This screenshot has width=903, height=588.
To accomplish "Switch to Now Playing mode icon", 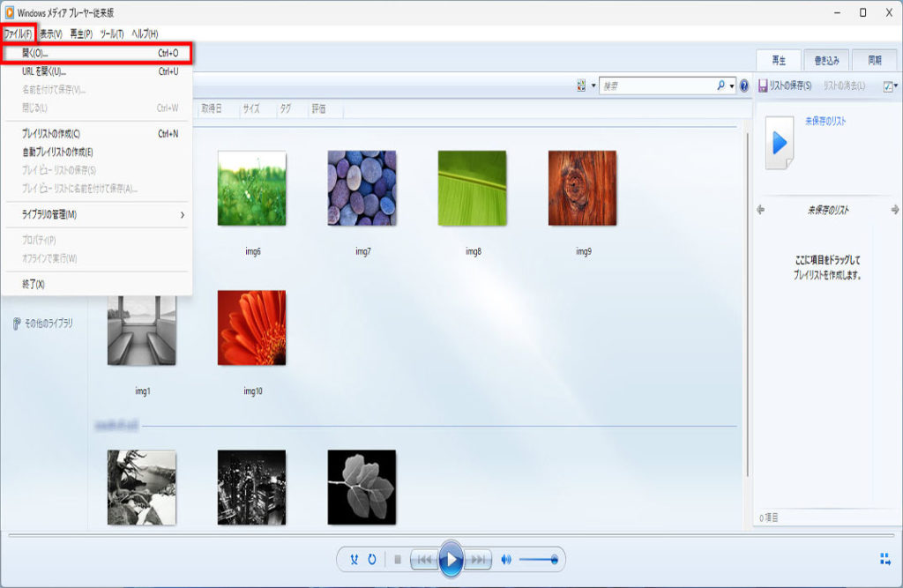I will [884, 559].
